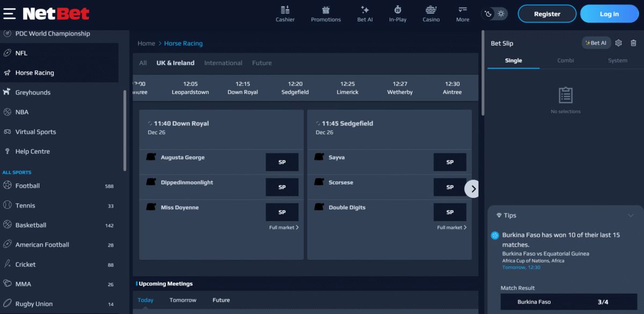644x314 pixels.
Task: Collapse the Tips panel
Action: 631,215
